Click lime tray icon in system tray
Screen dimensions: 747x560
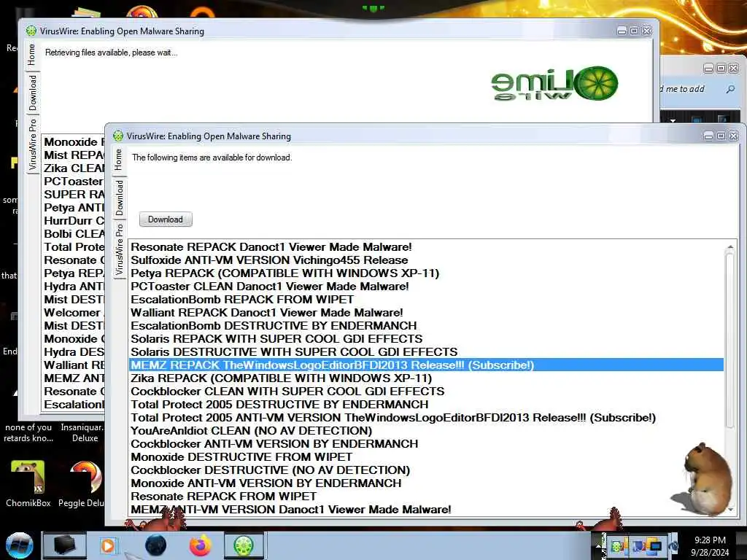coord(617,546)
